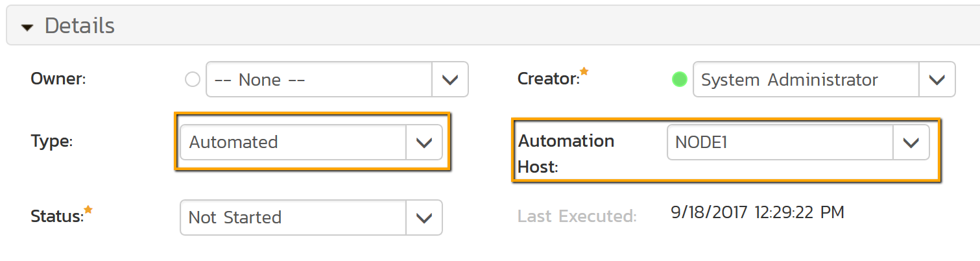Click the 'NODE1' Automation Host field

point(780,142)
